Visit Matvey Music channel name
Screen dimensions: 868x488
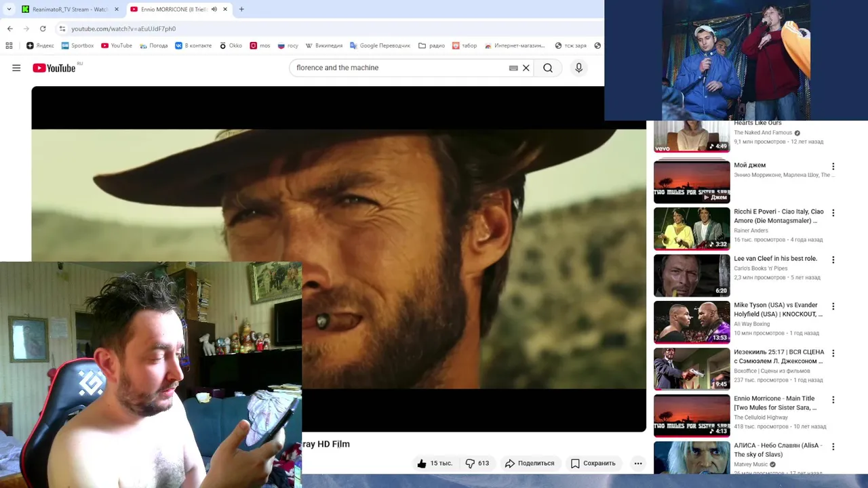751,464
